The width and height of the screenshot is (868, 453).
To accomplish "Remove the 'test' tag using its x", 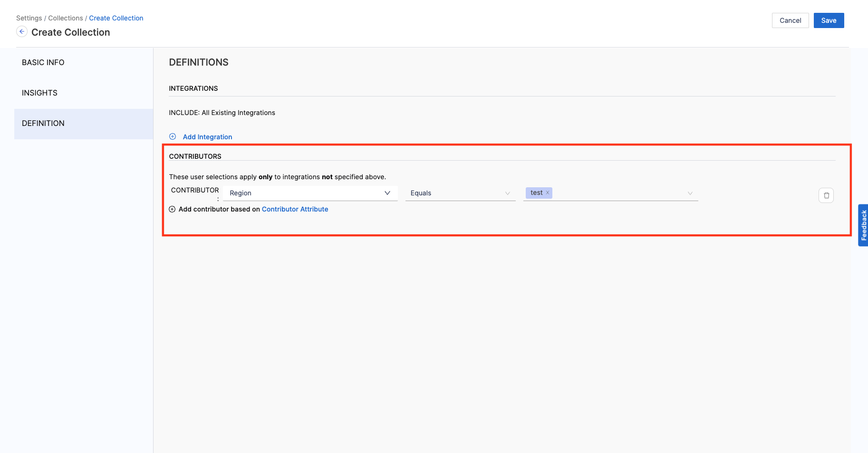I will (548, 193).
